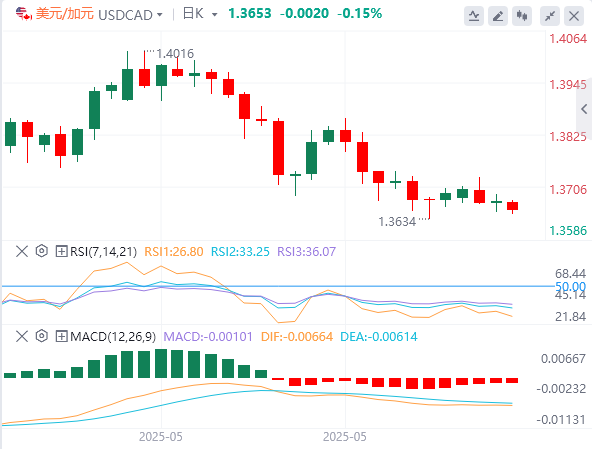Click the high label 1.4016
592x449 pixels.
(175, 54)
